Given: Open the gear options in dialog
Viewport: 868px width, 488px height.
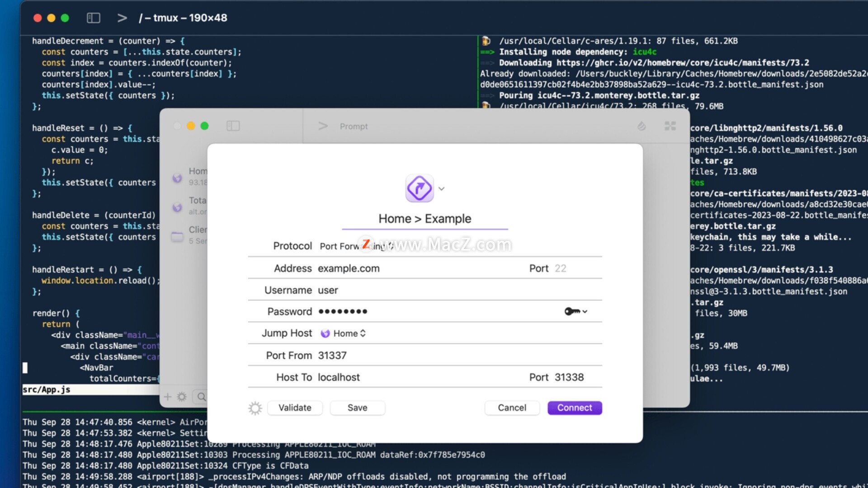Looking at the screenshot, I should click(255, 408).
